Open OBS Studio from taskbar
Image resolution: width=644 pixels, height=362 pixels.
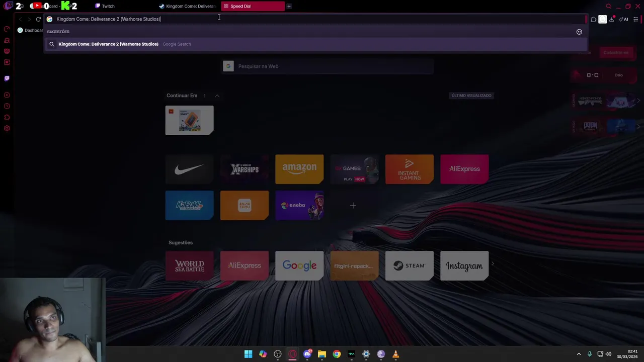point(278,354)
